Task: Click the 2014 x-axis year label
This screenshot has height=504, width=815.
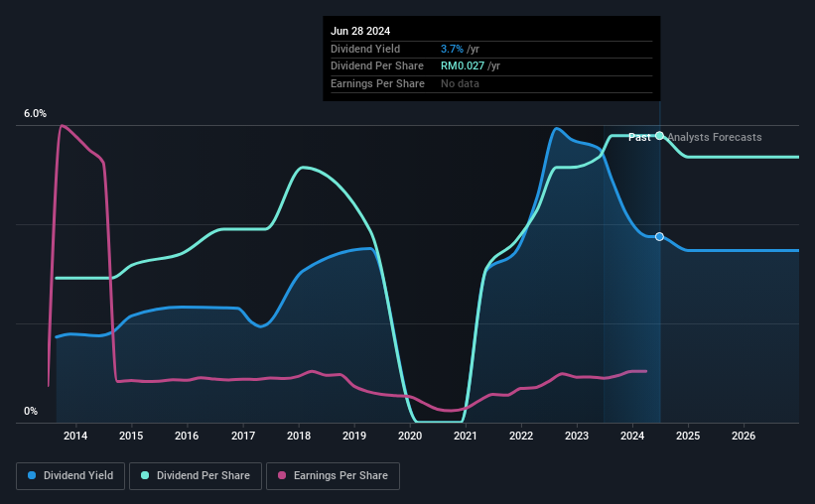Action: [x=75, y=436]
